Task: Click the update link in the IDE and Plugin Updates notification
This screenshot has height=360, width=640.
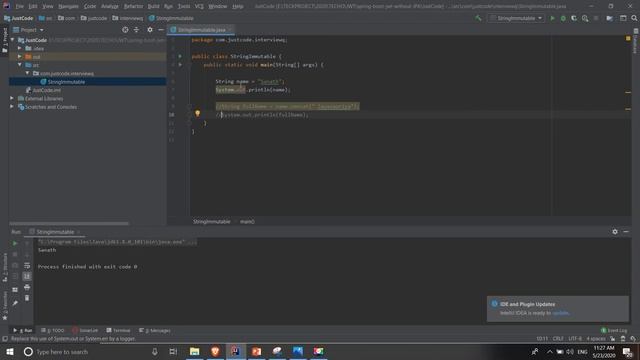Action: click(560, 313)
